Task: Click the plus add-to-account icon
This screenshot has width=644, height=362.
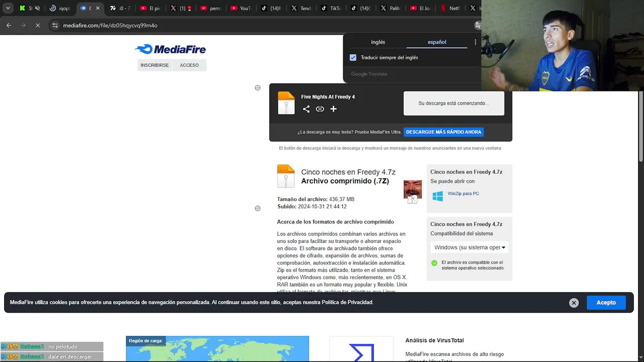Action: point(333,109)
